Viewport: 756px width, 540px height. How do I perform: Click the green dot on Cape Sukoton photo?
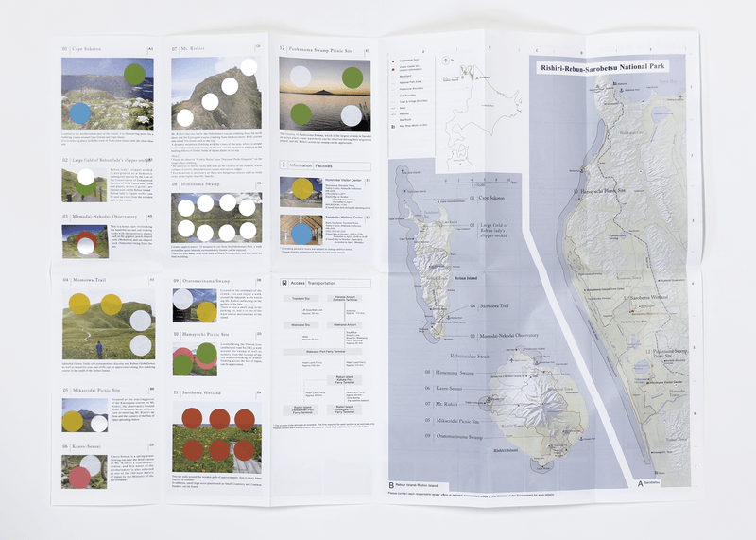(135, 74)
